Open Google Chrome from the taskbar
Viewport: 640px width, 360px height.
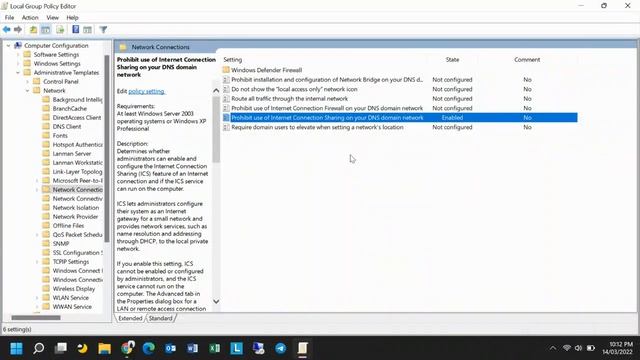[x=127, y=348]
